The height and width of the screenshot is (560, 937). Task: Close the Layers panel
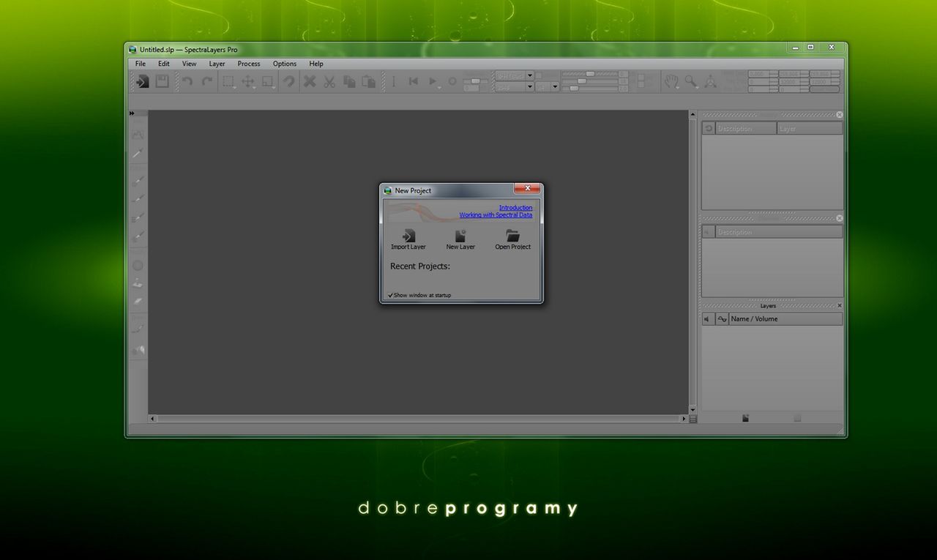(840, 305)
